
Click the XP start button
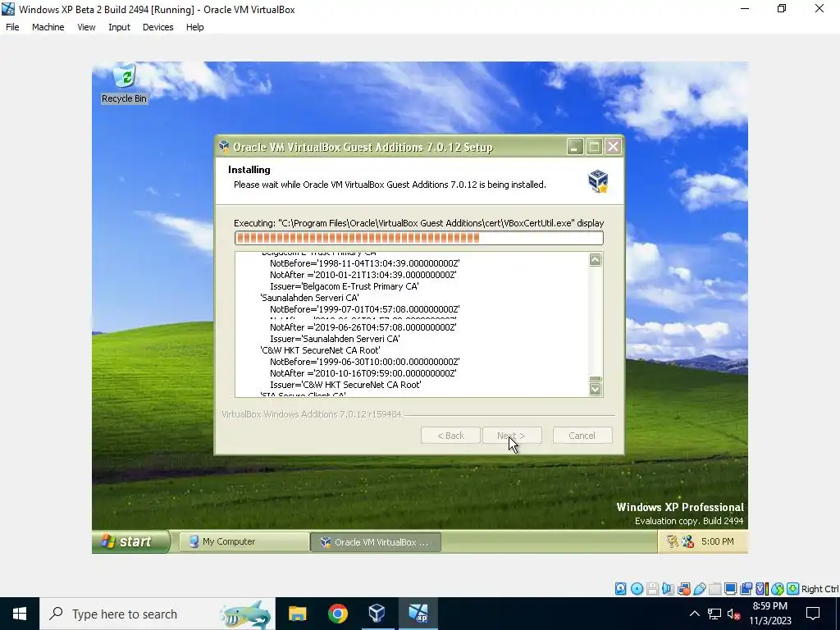pyautogui.click(x=130, y=541)
